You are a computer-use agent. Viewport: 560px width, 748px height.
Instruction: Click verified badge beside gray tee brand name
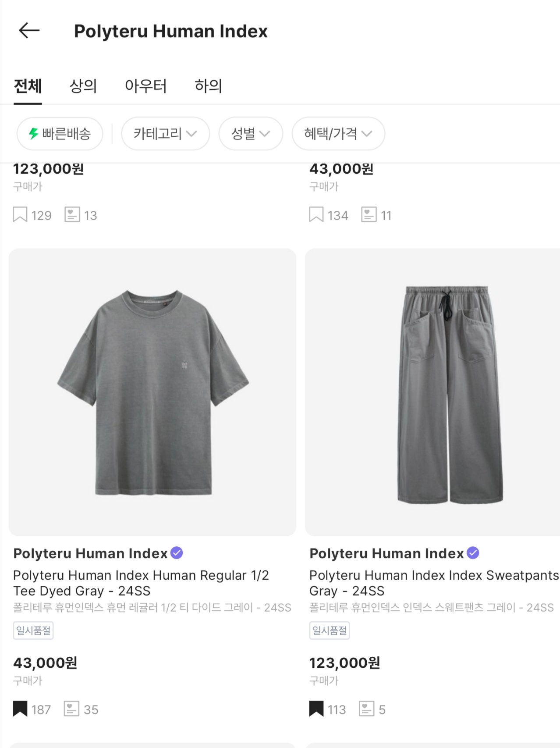tap(177, 553)
